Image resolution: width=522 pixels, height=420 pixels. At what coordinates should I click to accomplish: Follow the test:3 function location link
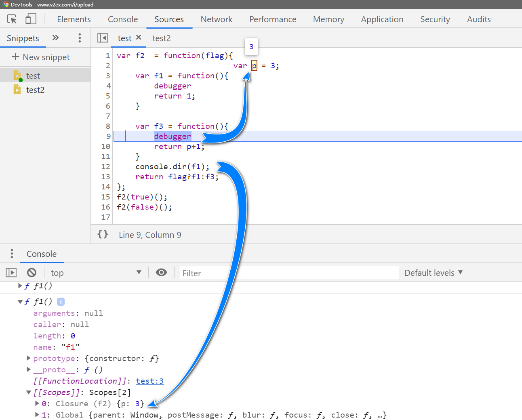click(149, 381)
